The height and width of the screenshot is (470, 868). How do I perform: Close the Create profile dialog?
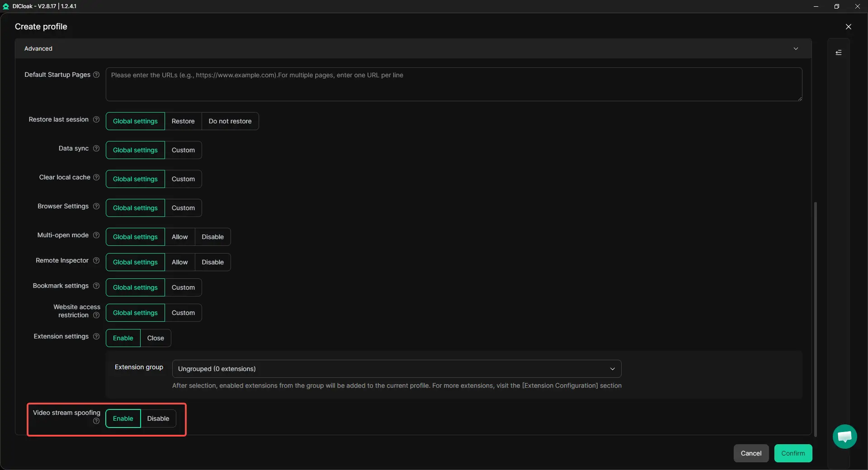[849, 27]
